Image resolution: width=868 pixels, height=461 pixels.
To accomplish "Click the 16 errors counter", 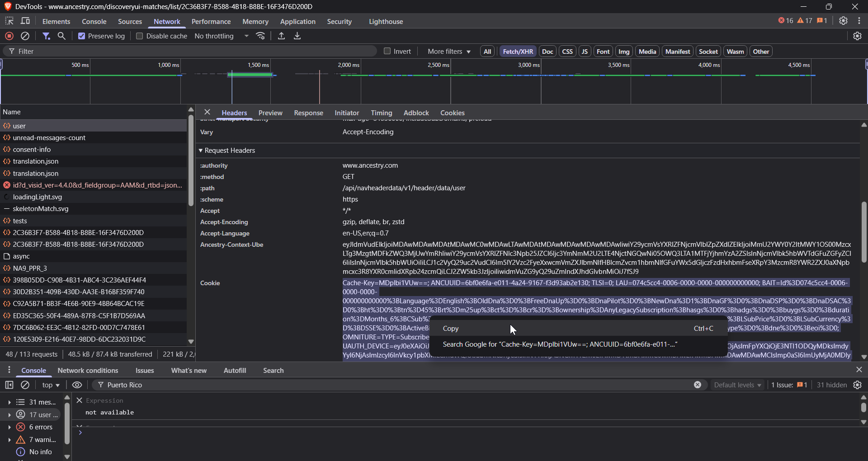I will [x=786, y=21].
